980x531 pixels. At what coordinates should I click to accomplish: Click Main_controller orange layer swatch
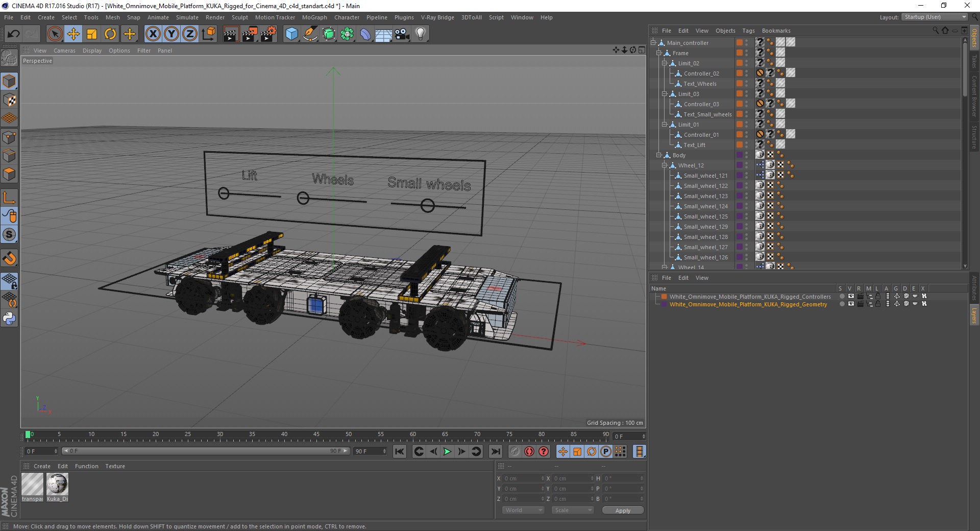739,42
